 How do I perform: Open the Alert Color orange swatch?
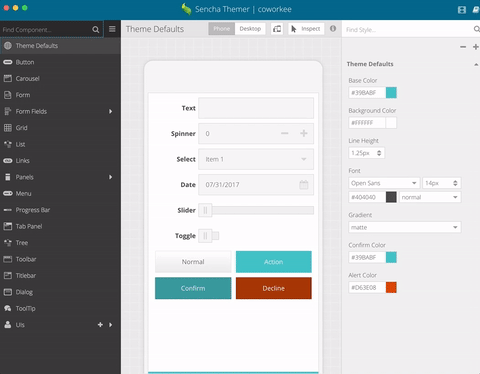pyautogui.click(x=391, y=287)
